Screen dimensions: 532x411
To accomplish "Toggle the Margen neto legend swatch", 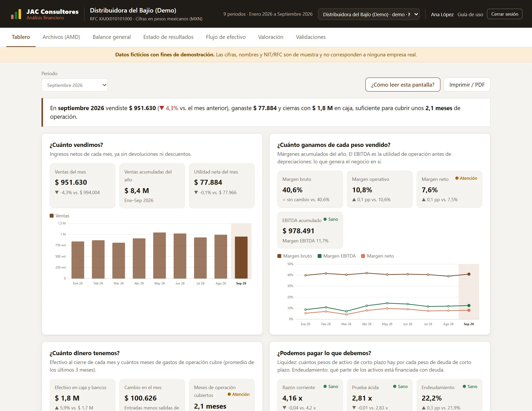I will [x=363, y=256].
